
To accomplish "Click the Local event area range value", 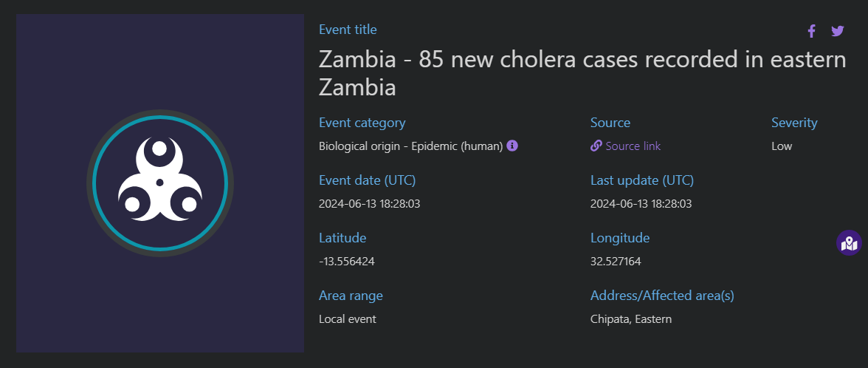I will click(347, 319).
